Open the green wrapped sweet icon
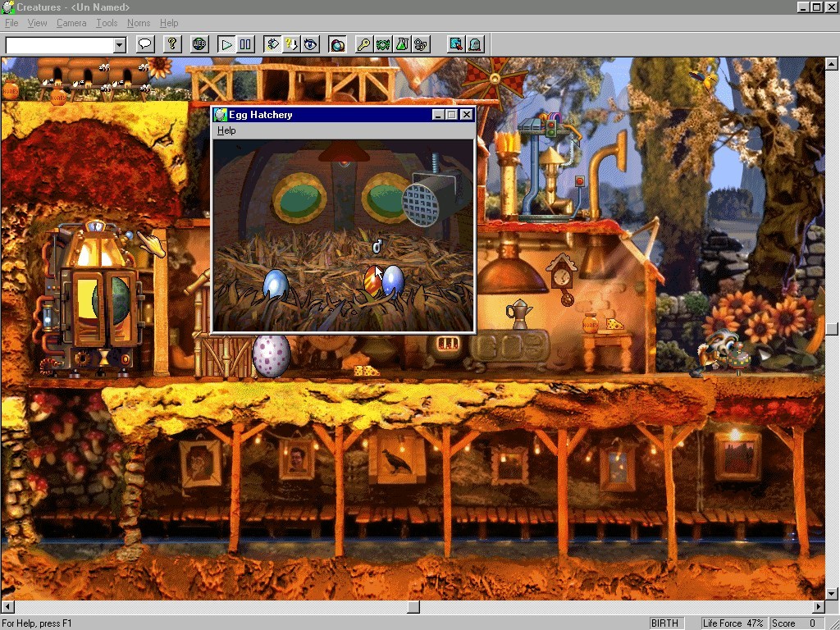This screenshot has width=840, height=630. coord(383,44)
